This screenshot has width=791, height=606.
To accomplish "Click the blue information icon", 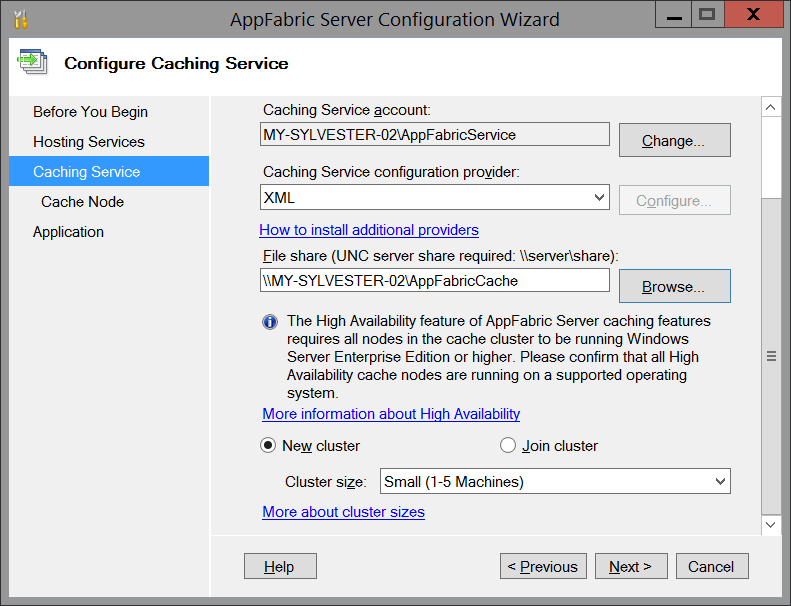I will pyautogui.click(x=270, y=322).
